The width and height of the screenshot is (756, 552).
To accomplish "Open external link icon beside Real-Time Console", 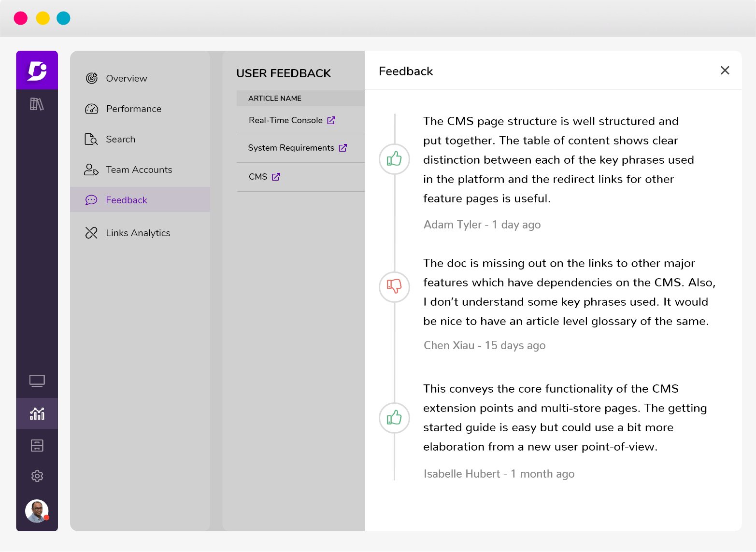I will pos(331,120).
